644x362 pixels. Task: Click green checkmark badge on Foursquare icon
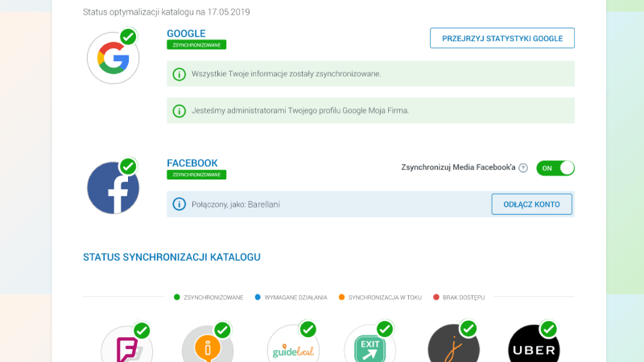click(142, 331)
